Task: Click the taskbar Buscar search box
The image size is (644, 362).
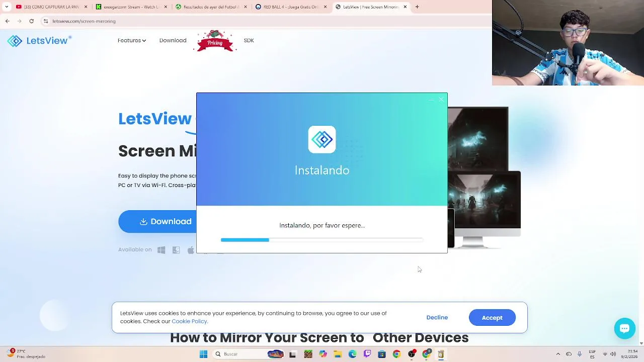Action: [249, 354]
